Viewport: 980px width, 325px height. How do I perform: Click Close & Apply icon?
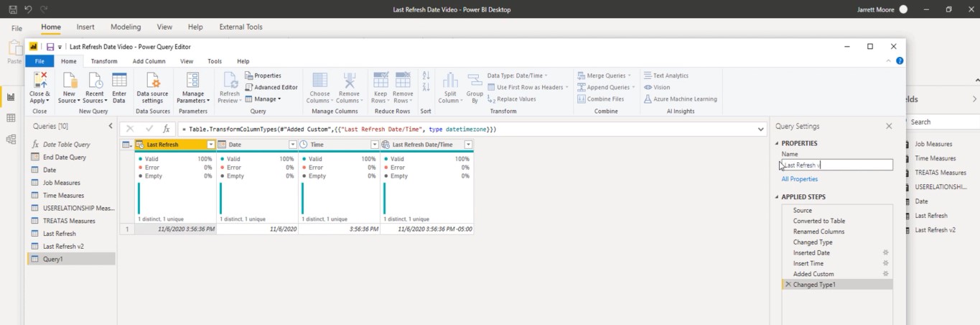click(x=40, y=81)
